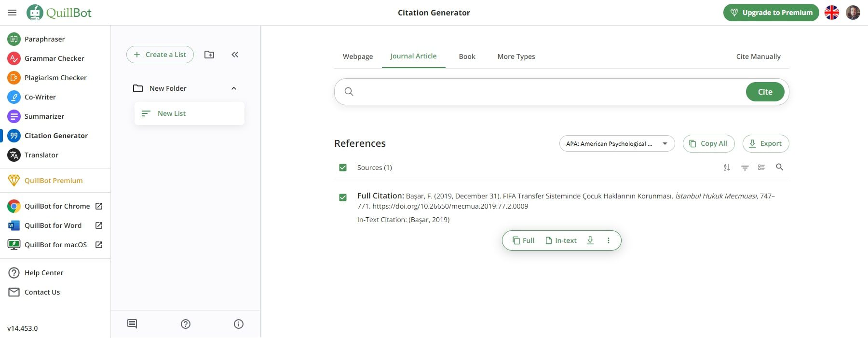
Task: Collapse the lists sidebar panel
Action: (235, 54)
